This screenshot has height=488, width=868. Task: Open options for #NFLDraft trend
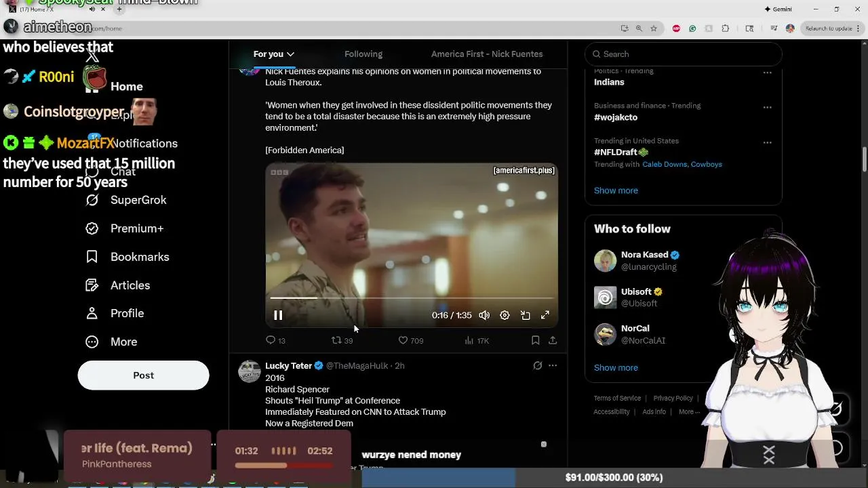click(x=767, y=142)
